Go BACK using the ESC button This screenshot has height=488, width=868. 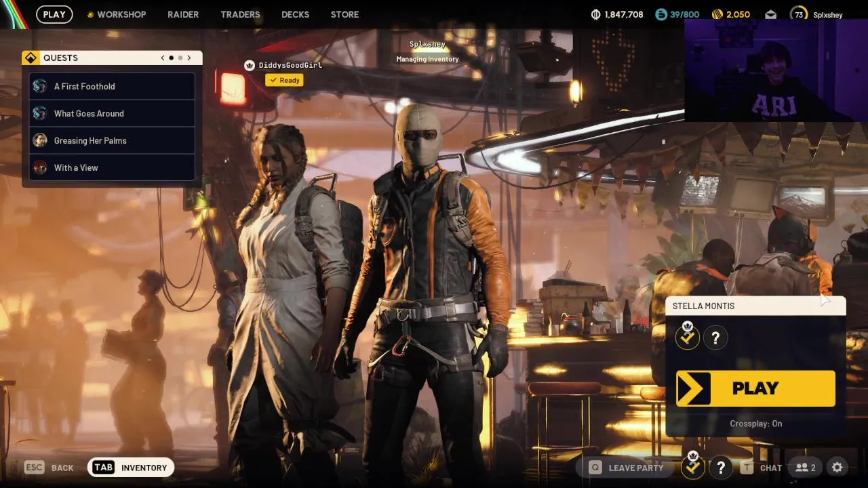coord(49,468)
